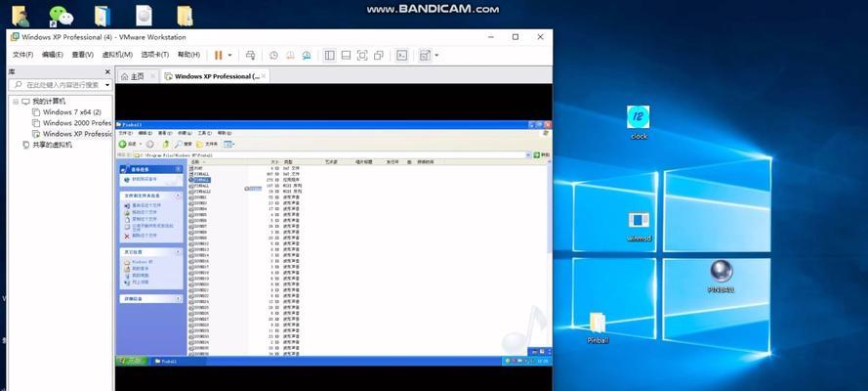The image size is (868, 391).
Task: Open the clock desktop shortcut
Action: pos(639,122)
